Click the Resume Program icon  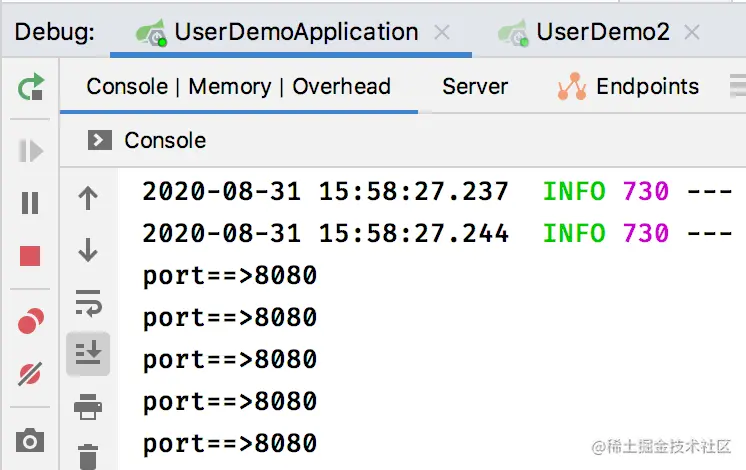(x=30, y=151)
